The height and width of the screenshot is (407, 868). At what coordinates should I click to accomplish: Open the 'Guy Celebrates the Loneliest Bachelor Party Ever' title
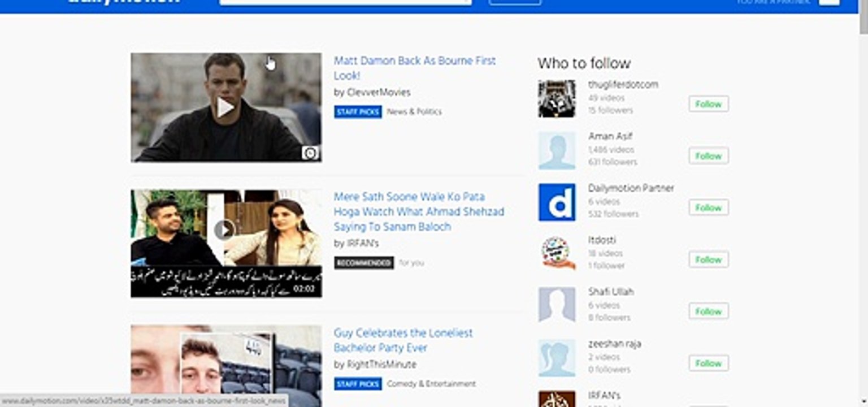coord(403,340)
